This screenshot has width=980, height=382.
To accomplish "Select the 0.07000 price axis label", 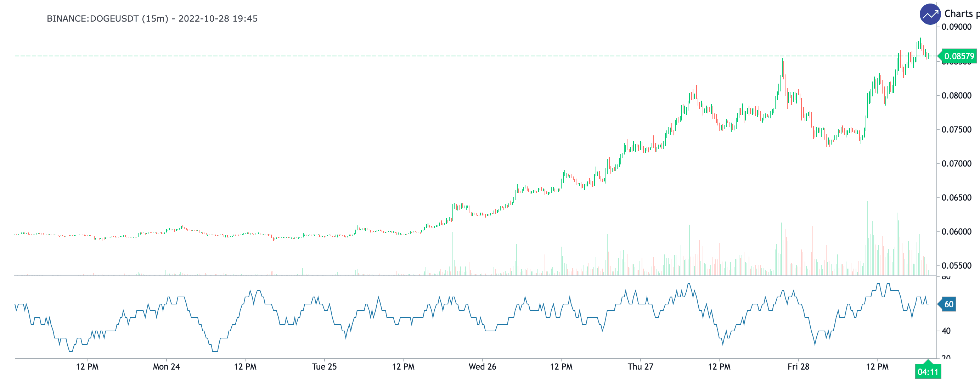I will (956, 164).
